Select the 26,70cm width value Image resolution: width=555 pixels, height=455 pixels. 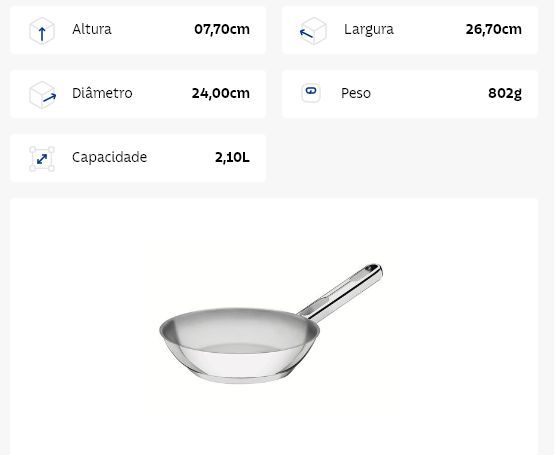coord(493,29)
